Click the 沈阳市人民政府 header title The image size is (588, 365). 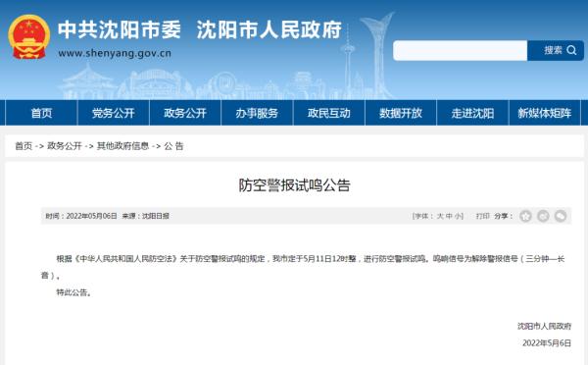tap(269, 29)
